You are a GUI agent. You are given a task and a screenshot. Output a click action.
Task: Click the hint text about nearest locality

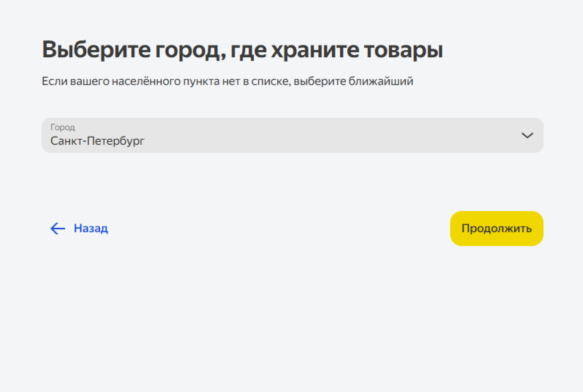click(227, 81)
